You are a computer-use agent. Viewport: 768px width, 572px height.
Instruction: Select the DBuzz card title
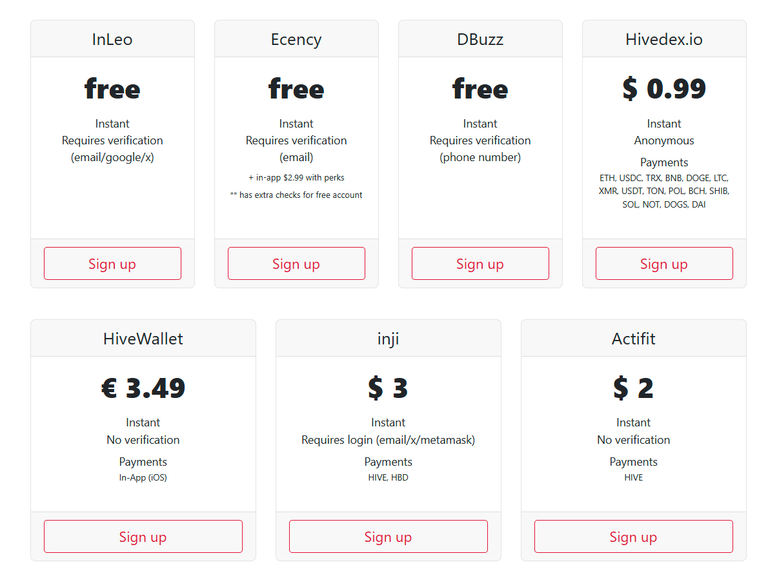coord(480,39)
